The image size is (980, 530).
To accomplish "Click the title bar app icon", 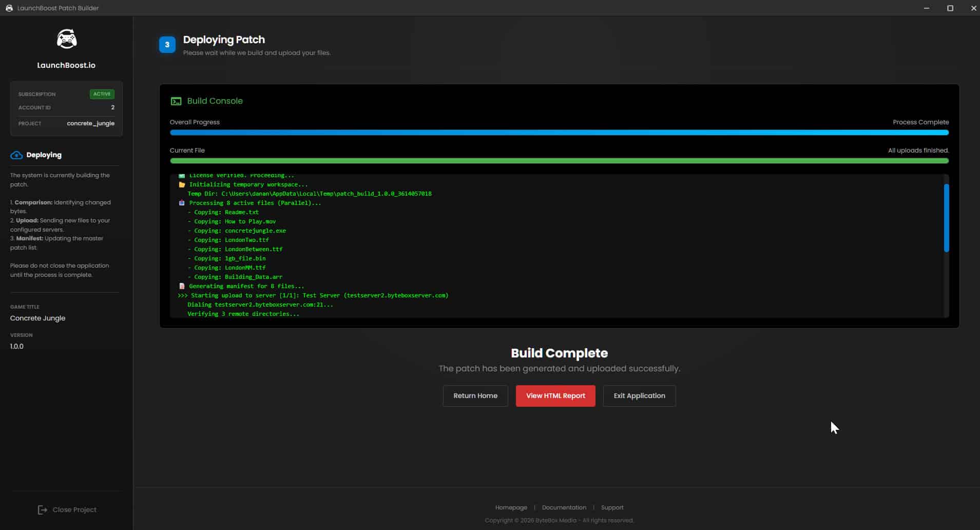I will (9, 8).
